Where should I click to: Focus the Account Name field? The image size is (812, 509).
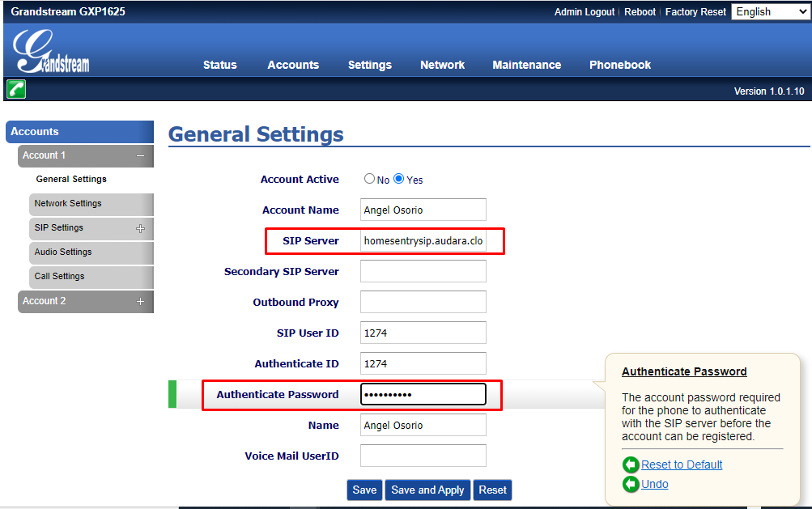point(423,210)
